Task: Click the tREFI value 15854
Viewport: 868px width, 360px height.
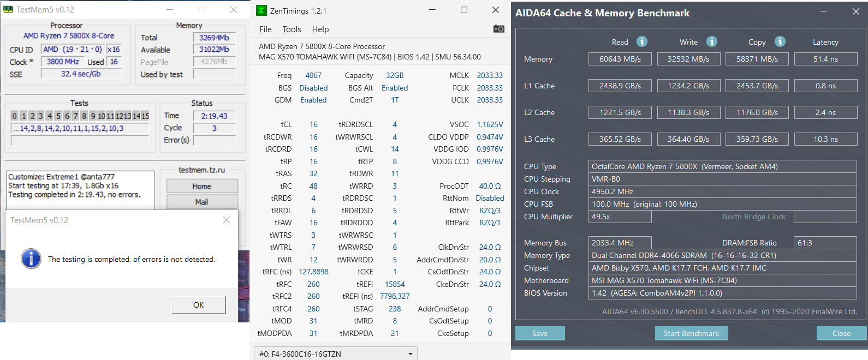Action: [395, 284]
